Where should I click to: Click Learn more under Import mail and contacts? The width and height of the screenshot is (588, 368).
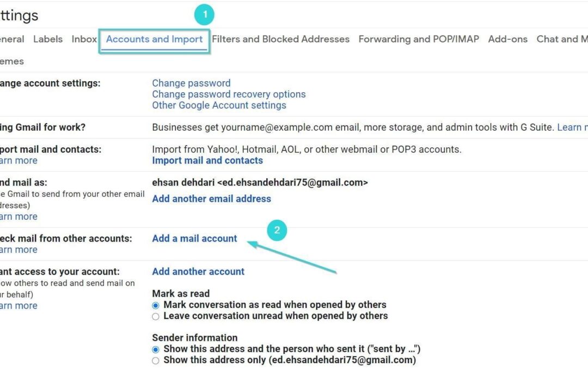[20, 161]
